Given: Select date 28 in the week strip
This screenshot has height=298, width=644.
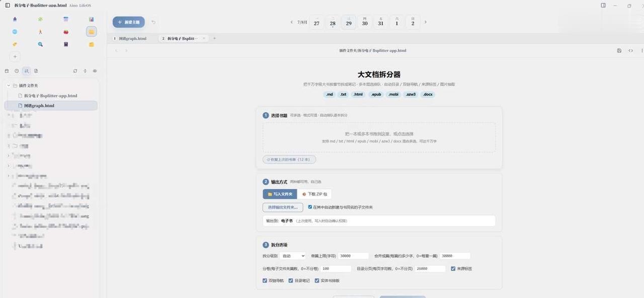Looking at the screenshot, I should 333,22.
